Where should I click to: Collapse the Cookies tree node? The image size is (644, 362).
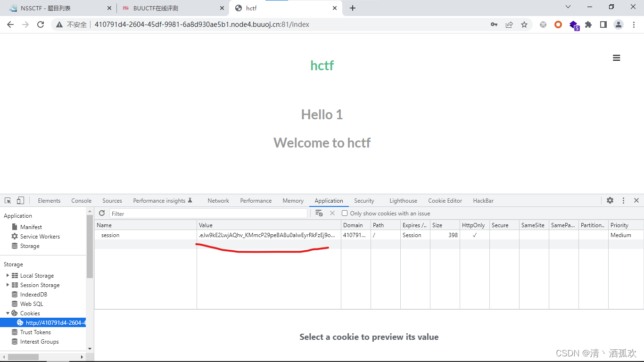8,313
